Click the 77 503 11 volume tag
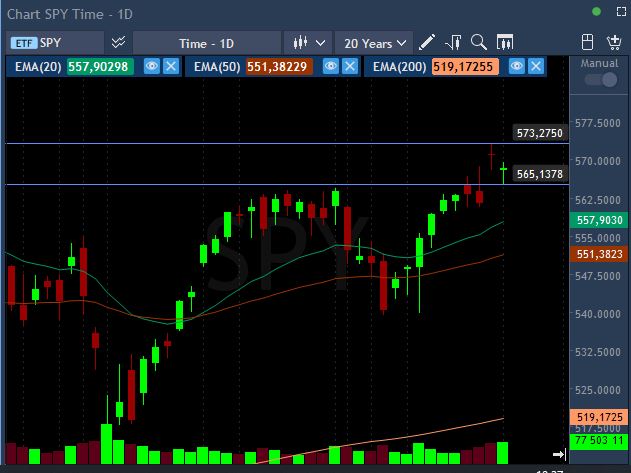The width and height of the screenshot is (631, 473). coord(600,441)
